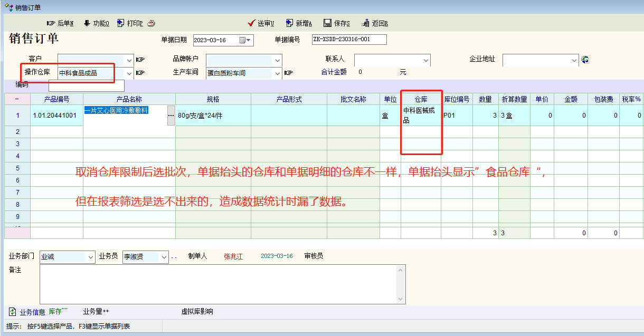The width and height of the screenshot is (644, 336).
Task: Click the 打印 print icon
Action: click(x=121, y=23)
